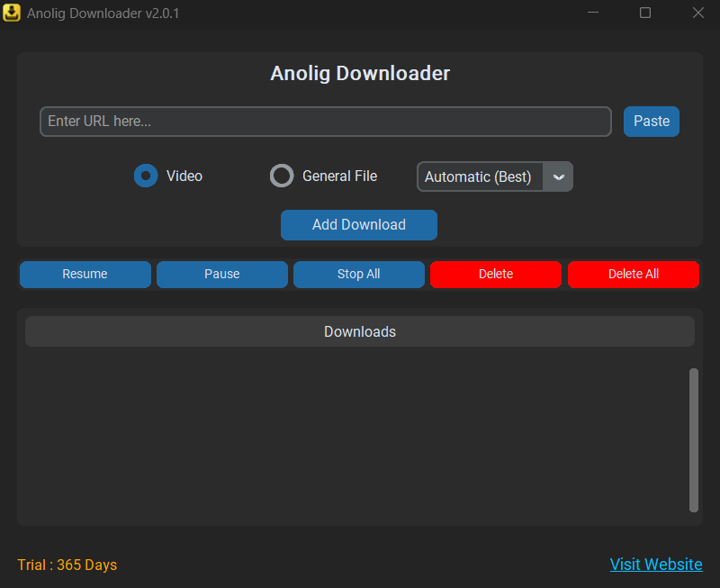Choose a format from the quality selector
This screenshot has height=588, width=720.
pyautogui.click(x=494, y=176)
